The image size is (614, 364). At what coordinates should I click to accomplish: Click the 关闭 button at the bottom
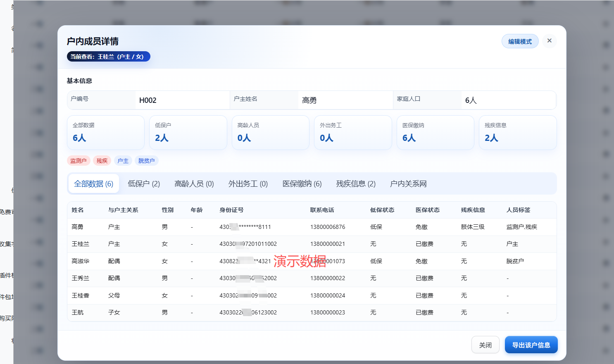485,345
